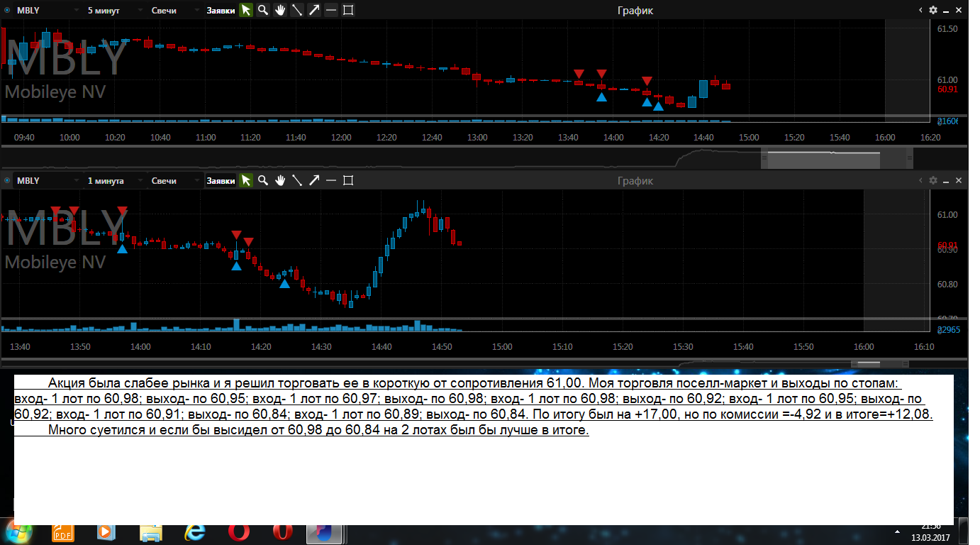Screen dimensions: 980x545
Task: Select red sell marker near 14:18 on 1-minute chart
Action: [x=248, y=243]
